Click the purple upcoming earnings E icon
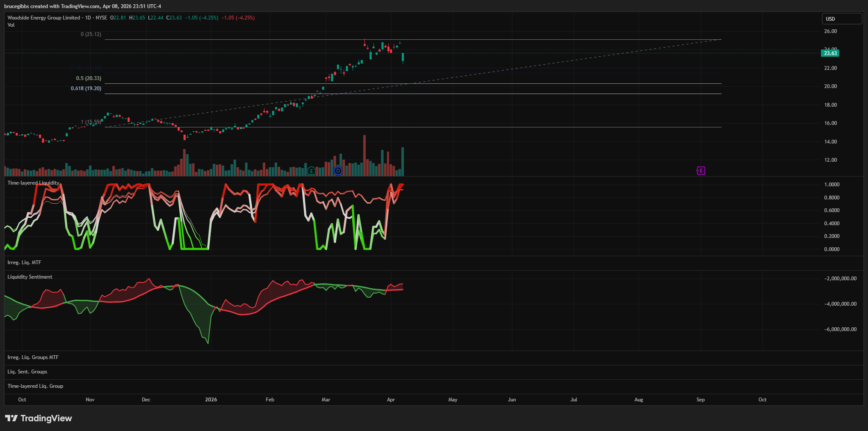Screen dimensions: 868x431 point(701,171)
